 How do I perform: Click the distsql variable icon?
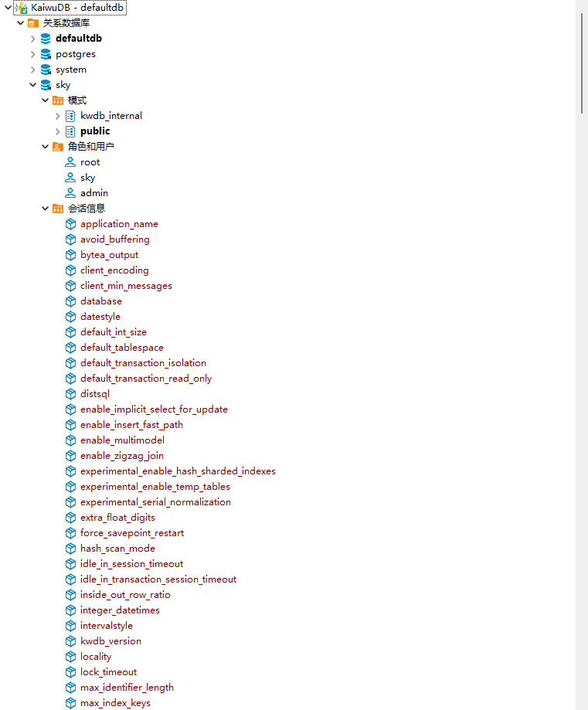[x=70, y=394]
